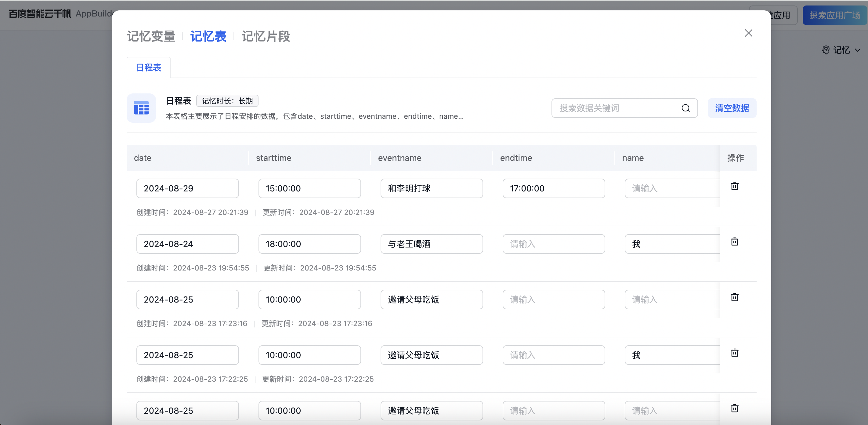
Task: Click the 记忆 head icon
Action: pyautogui.click(x=826, y=50)
